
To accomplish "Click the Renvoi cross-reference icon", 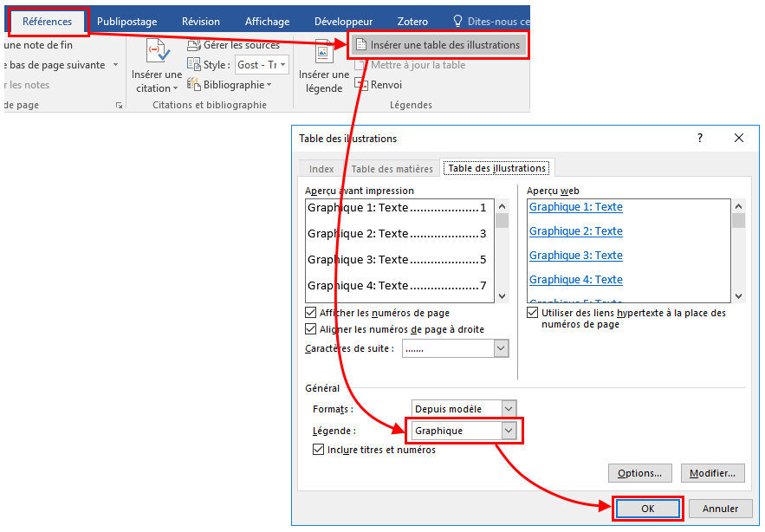I will point(362,85).
